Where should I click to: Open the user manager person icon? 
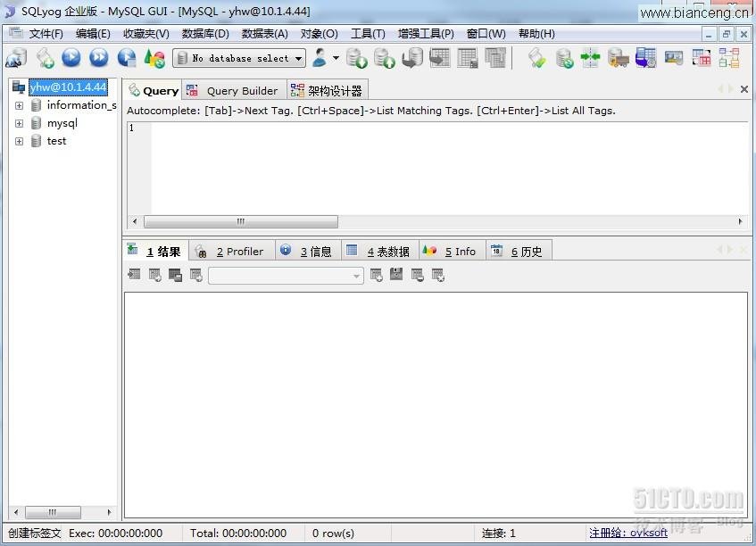(x=320, y=58)
